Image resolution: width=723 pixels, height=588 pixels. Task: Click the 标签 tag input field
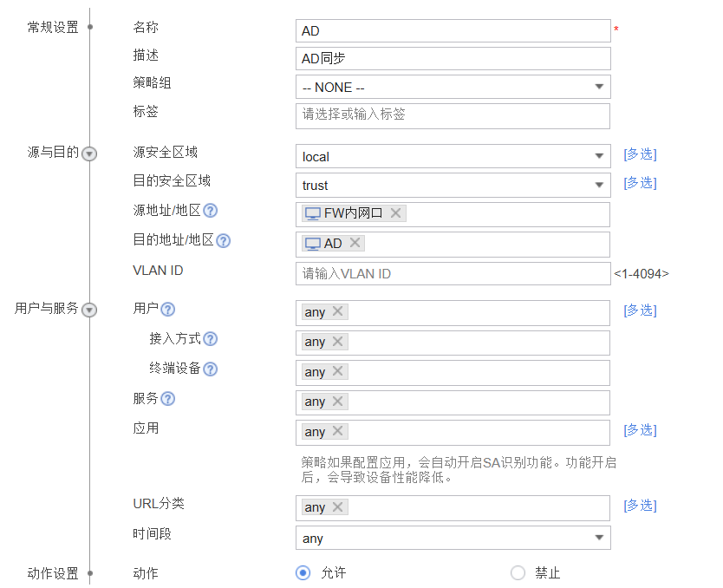[453, 115]
